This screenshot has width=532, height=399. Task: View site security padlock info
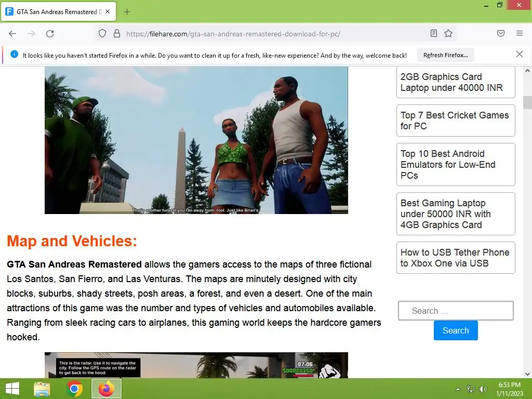[x=117, y=34]
